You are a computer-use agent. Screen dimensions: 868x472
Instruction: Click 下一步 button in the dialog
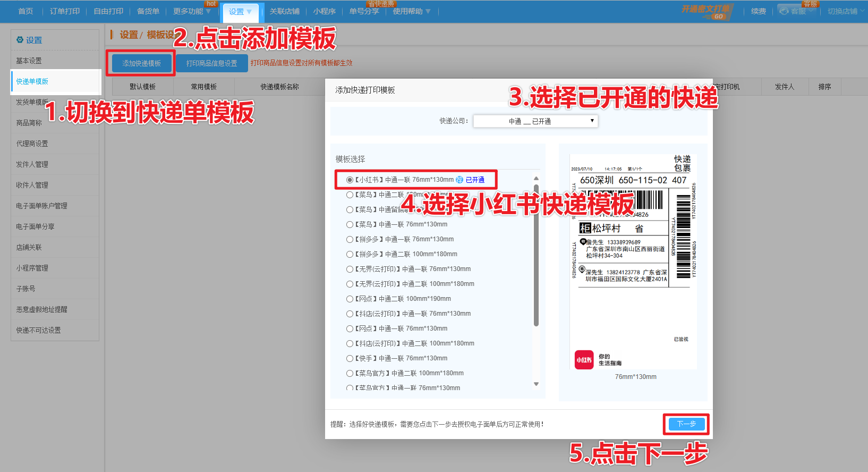click(x=686, y=424)
